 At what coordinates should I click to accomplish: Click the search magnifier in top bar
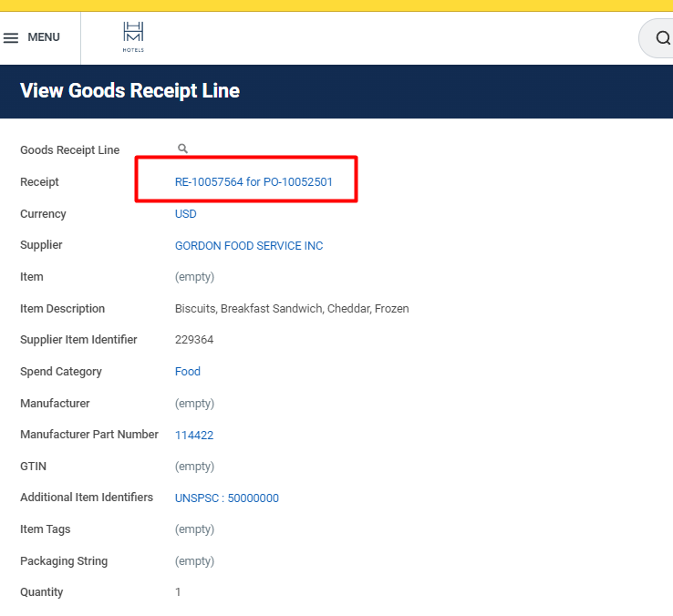(x=662, y=38)
